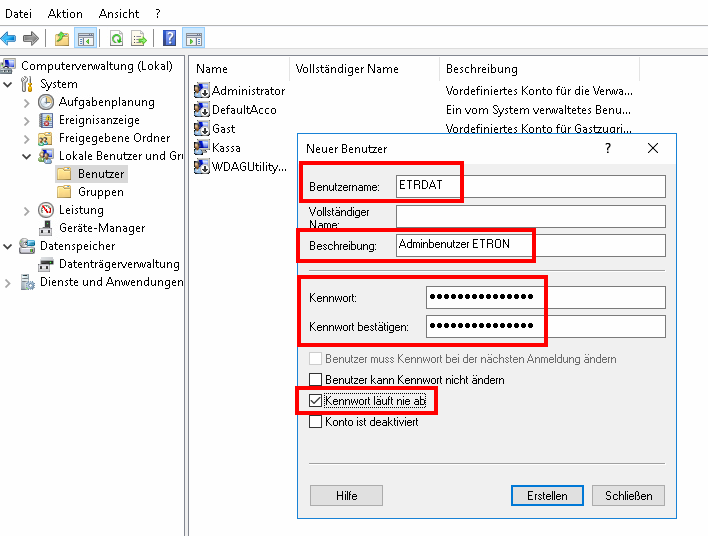Check the 'Konto ist deaktiviert' checkbox
Screen dimensions: 708x536
point(316,422)
